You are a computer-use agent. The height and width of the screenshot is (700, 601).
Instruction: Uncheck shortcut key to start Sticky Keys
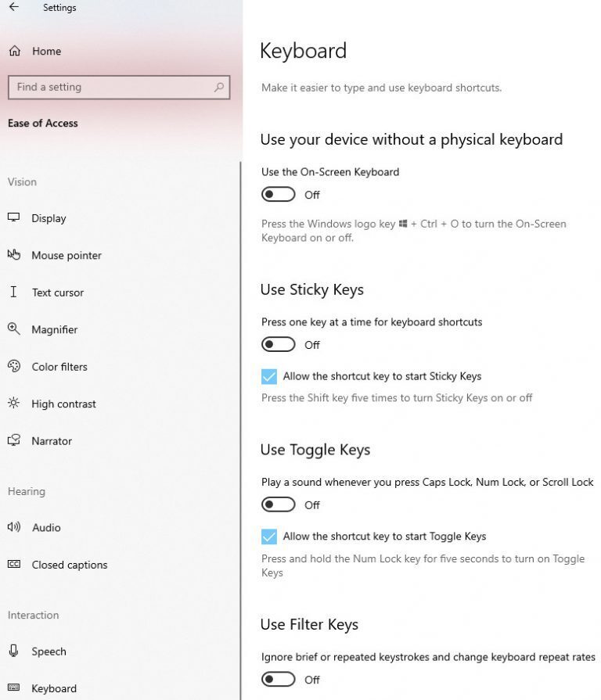268,376
